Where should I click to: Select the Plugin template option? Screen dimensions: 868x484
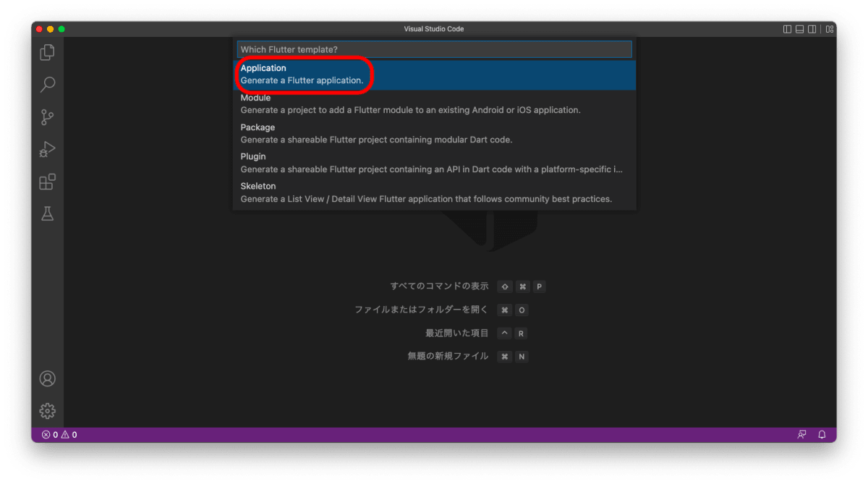(434, 163)
